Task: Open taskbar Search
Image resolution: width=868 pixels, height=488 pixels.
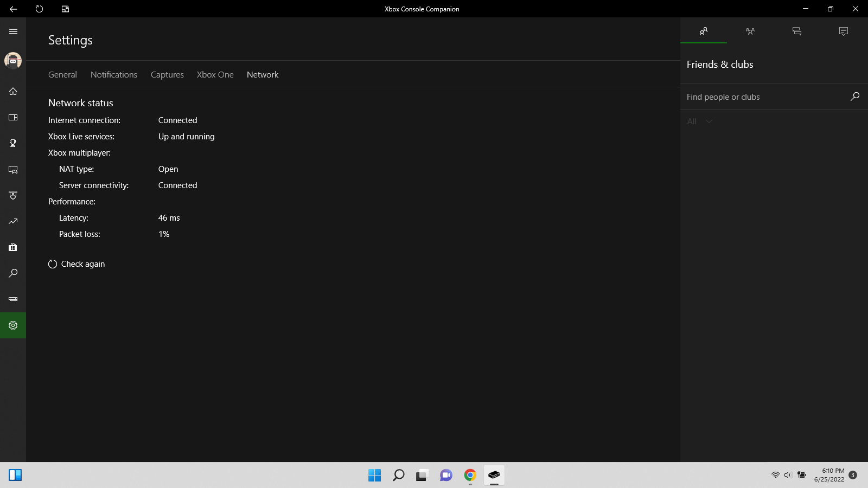Action: (398, 475)
